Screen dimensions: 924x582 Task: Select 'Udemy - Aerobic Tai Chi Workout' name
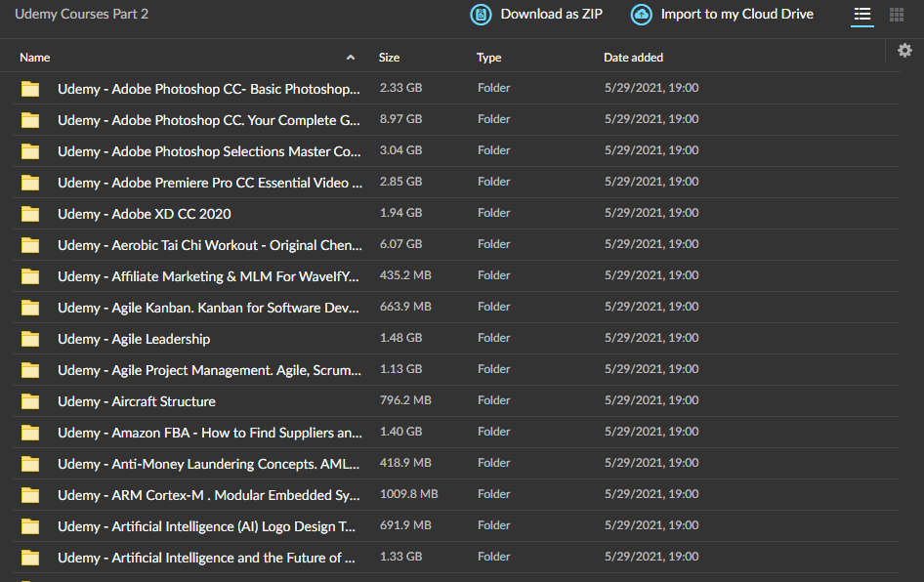tap(210, 245)
